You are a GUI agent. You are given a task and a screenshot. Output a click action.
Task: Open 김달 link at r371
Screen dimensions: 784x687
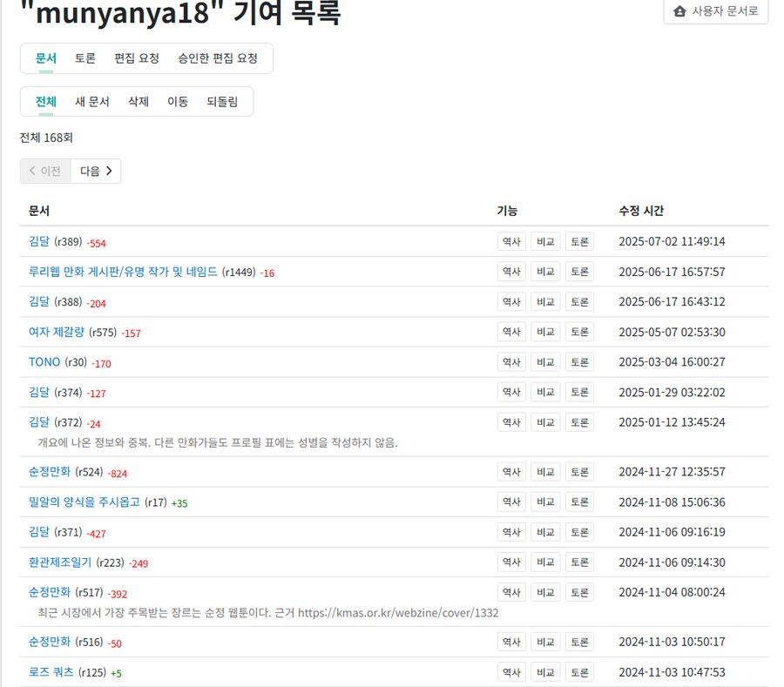[39, 532]
